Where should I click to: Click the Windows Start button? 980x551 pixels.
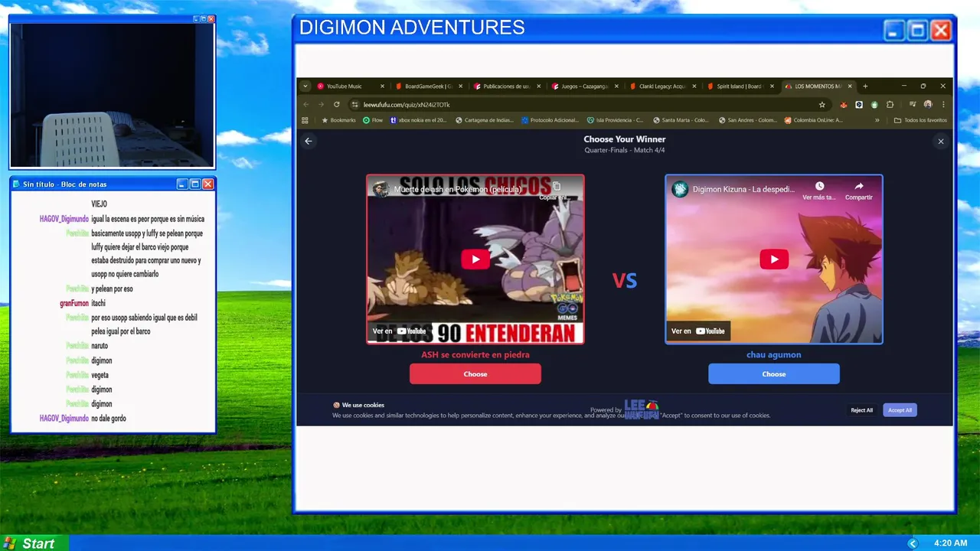tap(34, 543)
